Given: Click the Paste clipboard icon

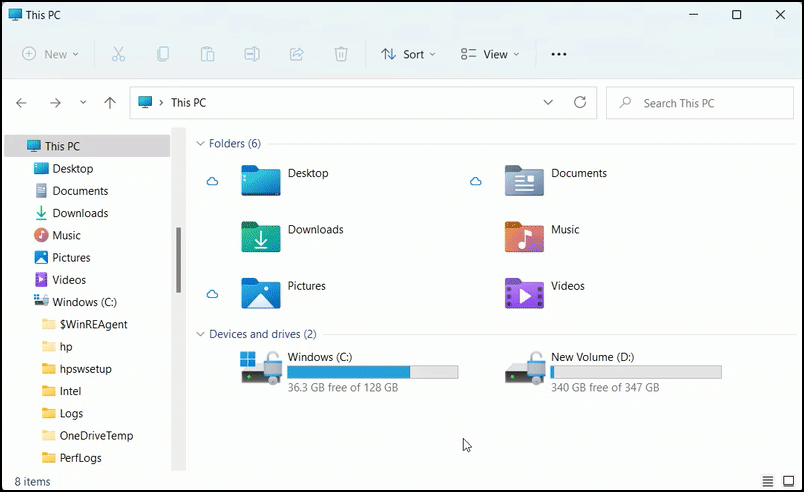Looking at the screenshot, I should pyautogui.click(x=207, y=54).
